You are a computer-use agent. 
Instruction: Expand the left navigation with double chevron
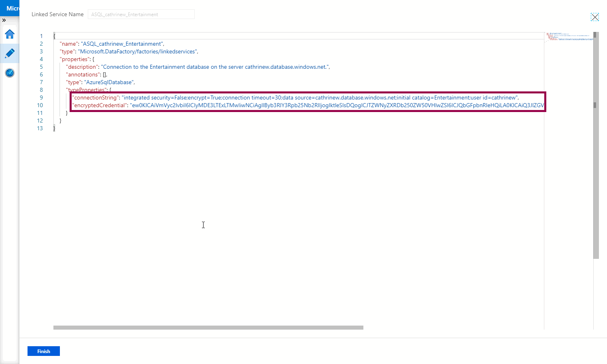tap(4, 20)
